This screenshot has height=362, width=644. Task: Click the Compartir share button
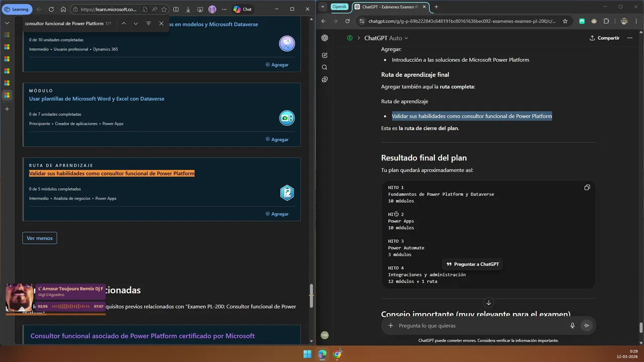point(605,38)
